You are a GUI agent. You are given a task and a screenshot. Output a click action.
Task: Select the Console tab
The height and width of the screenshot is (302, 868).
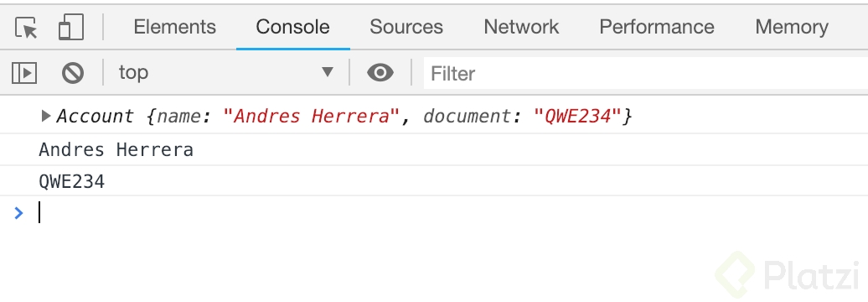pyautogui.click(x=293, y=27)
